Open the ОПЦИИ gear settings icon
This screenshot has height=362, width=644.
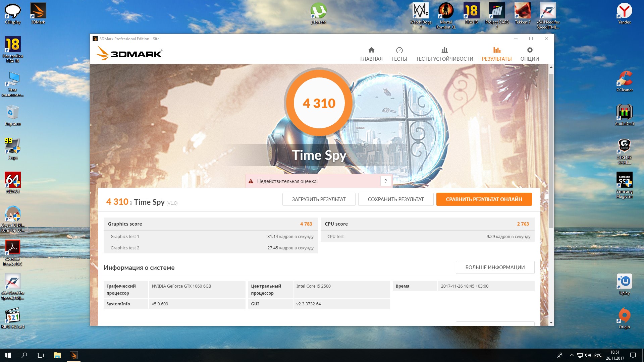pyautogui.click(x=529, y=54)
